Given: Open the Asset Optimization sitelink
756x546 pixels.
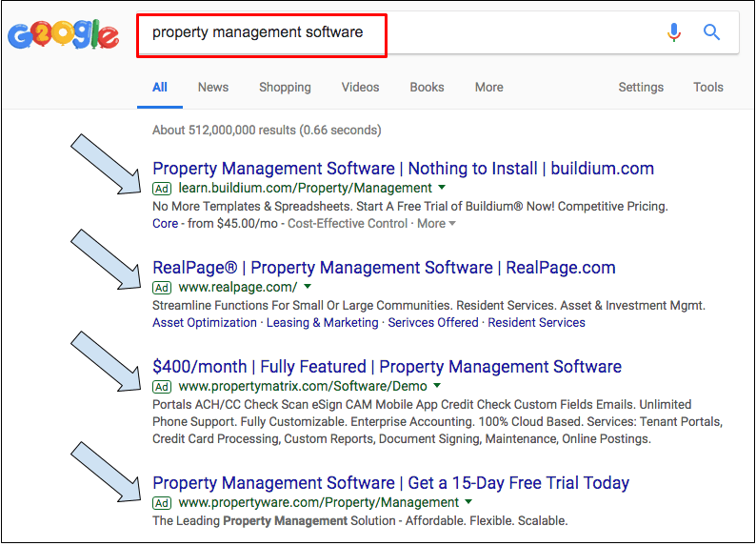Looking at the screenshot, I should point(205,323).
